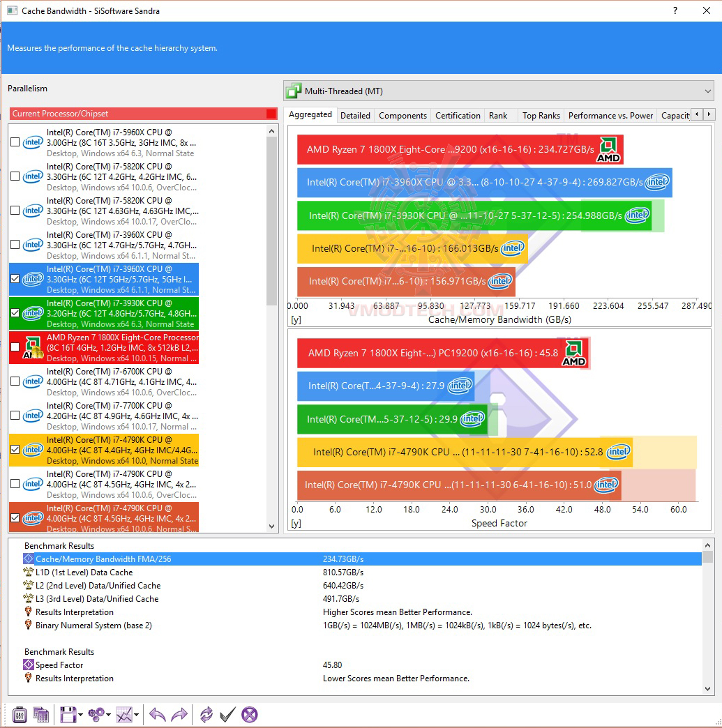The height and width of the screenshot is (728, 722).
Task: Switch to the Components tab
Action: pos(403,116)
